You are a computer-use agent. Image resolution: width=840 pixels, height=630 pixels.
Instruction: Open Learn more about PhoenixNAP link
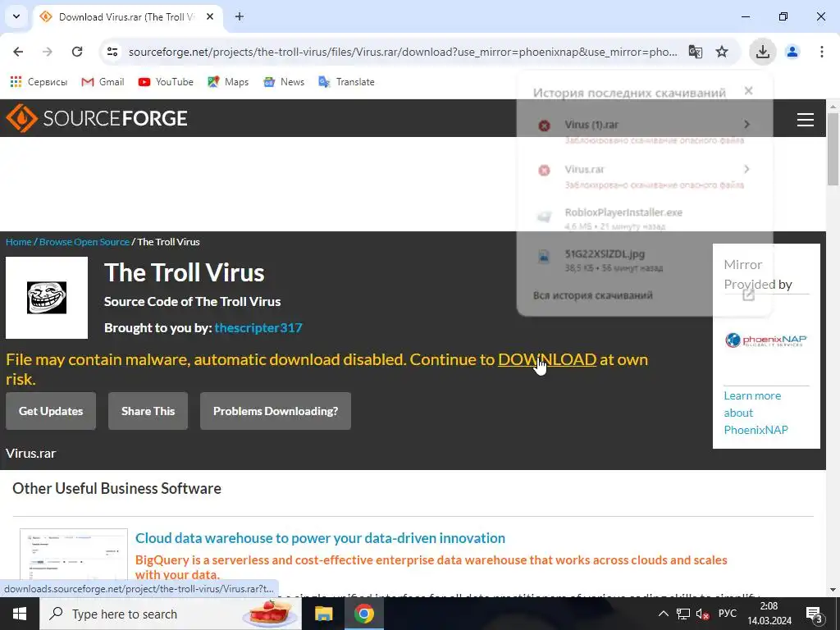click(756, 413)
